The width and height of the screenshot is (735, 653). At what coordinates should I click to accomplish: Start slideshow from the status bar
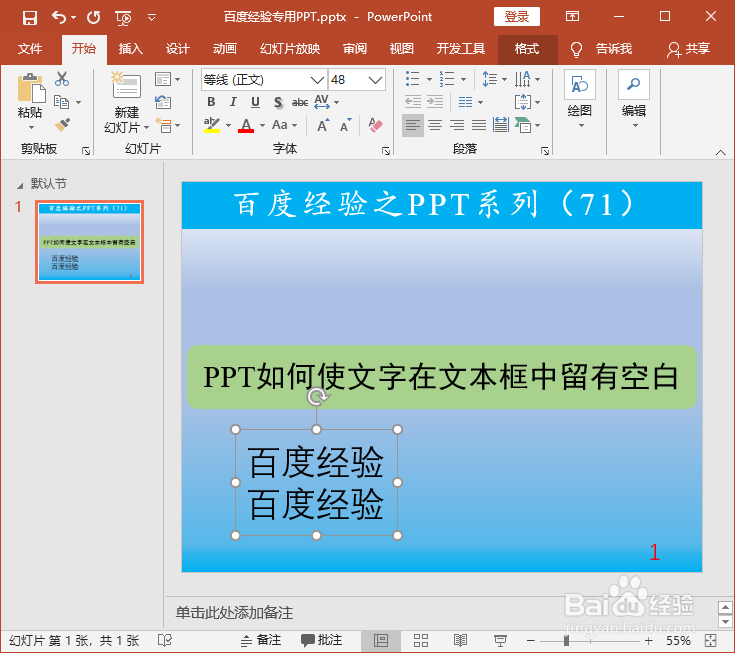click(x=500, y=640)
